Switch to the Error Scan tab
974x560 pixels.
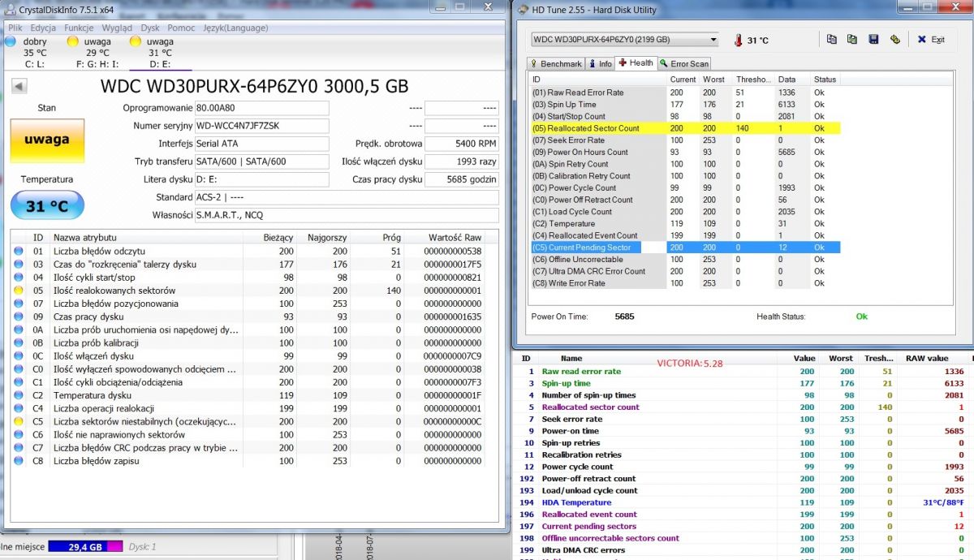click(x=684, y=63)
